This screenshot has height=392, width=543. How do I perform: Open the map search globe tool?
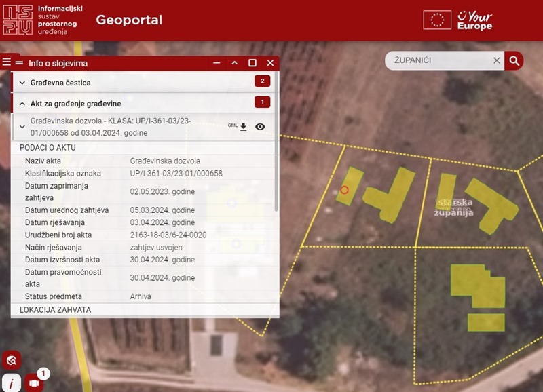coord(11,360)
